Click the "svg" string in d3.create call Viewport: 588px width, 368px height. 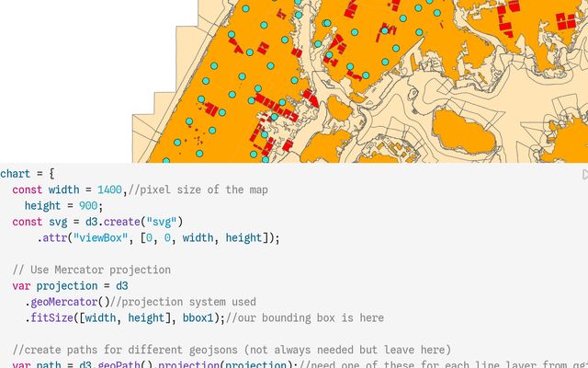coord(162,222)
